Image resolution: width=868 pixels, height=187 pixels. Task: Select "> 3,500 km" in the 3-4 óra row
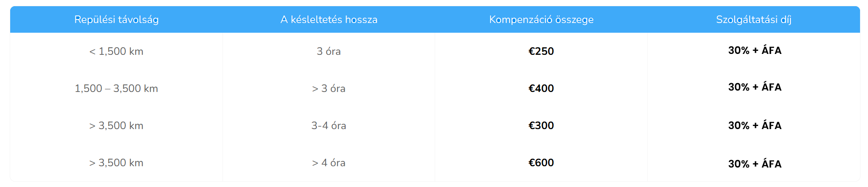(x=116, y=126)
